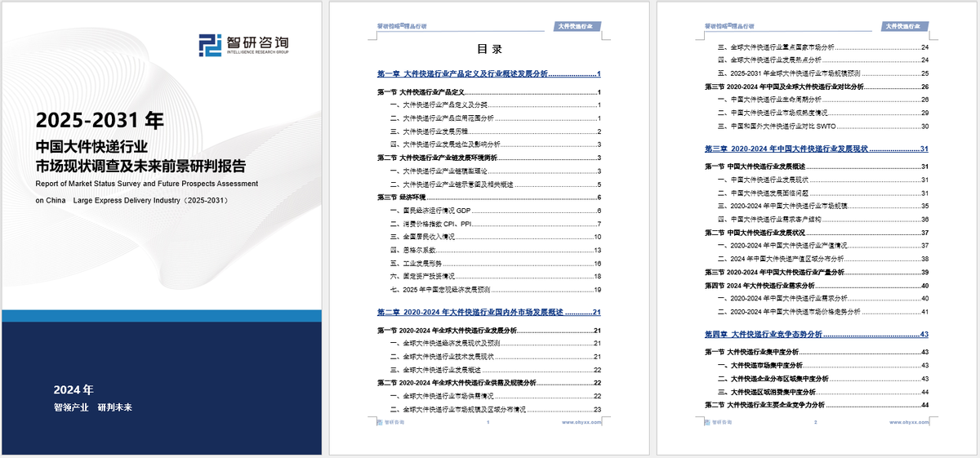Select entry 第二节 中国大件快递行业发展状况
The image size is (980, 458).
[817, 232]
